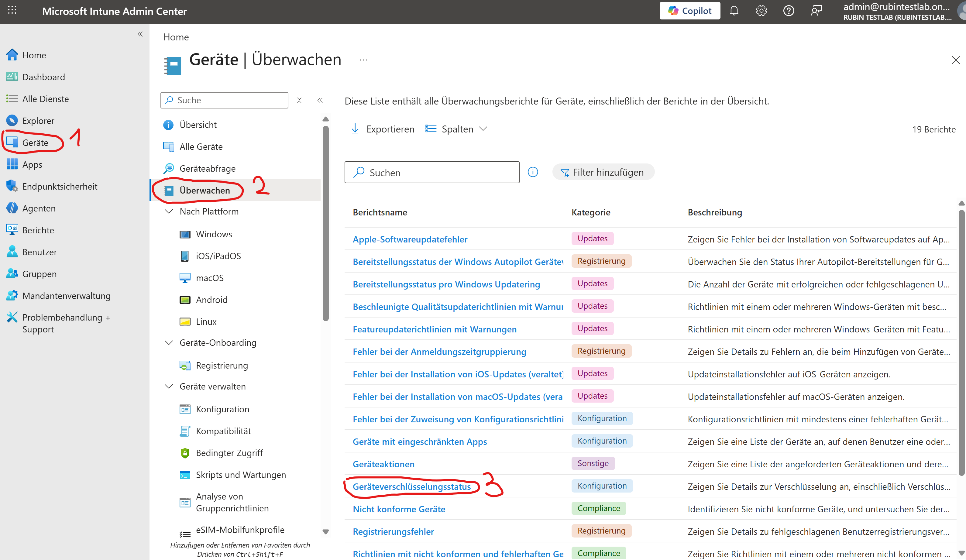Open Alle Geräte menu item
The width and height of the screenshot is (966, 560).
pyautogui.click(x=201, y=146)
